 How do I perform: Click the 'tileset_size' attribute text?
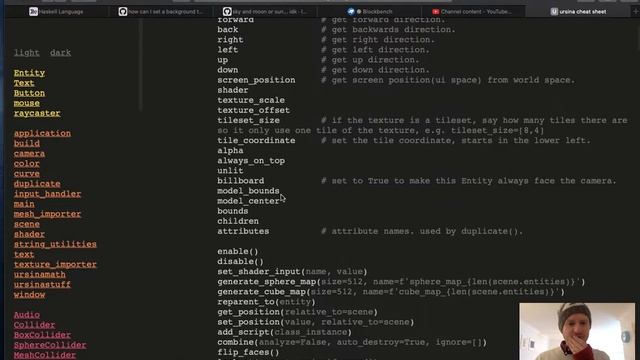[x=248, y=120]
